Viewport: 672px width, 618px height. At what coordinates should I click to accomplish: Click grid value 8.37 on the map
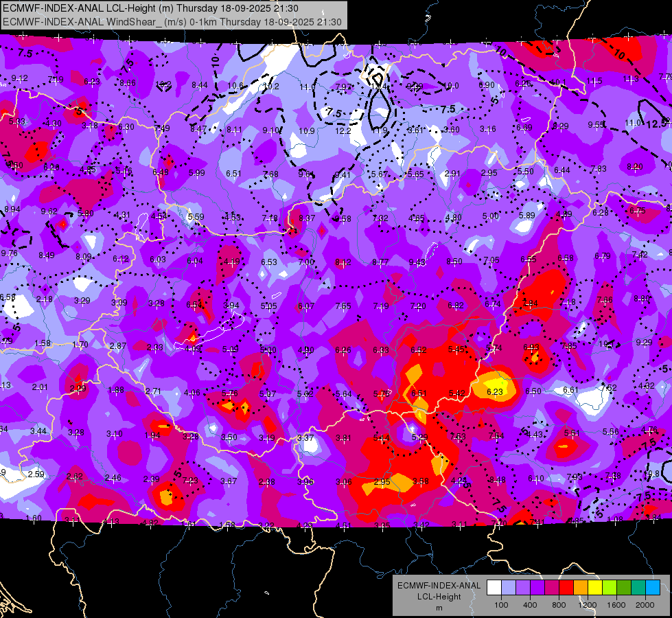(307, 218)
